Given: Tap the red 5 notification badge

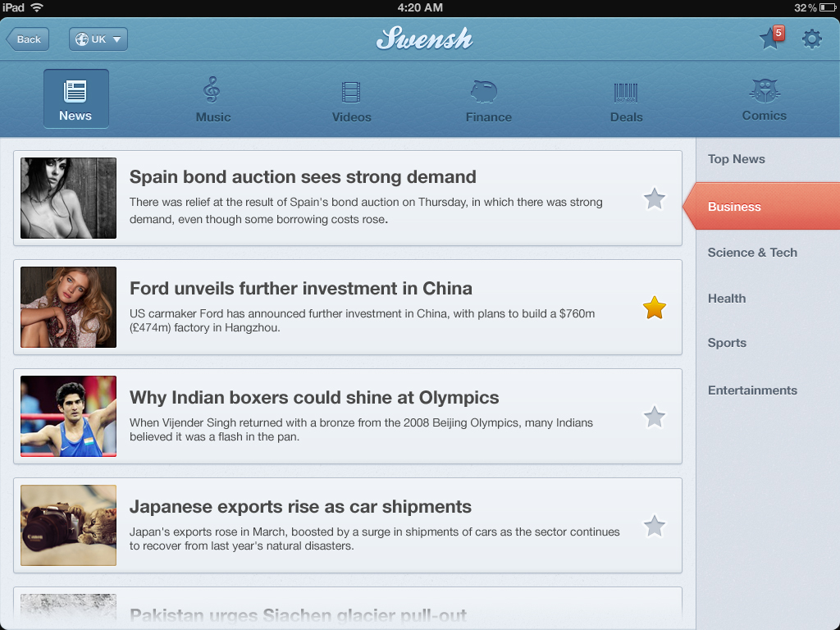Looking at the screenshot, I should [x=778, y=33].
